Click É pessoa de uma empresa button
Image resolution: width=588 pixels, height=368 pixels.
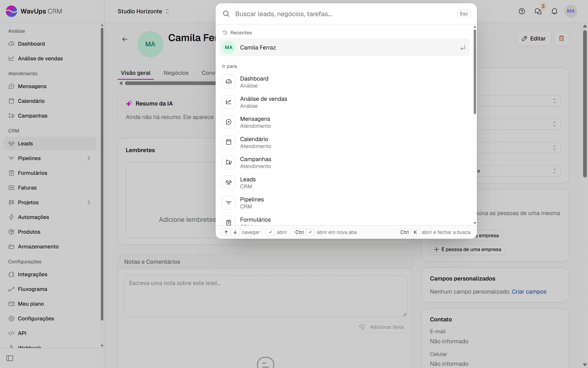pos(467,249)
